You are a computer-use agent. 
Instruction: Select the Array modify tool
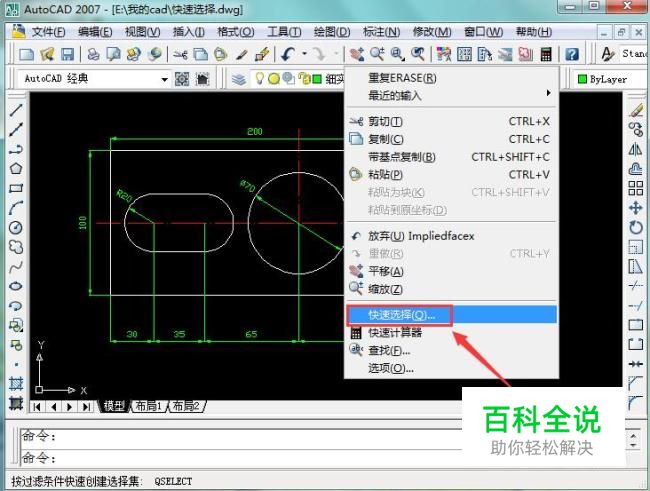635,188
